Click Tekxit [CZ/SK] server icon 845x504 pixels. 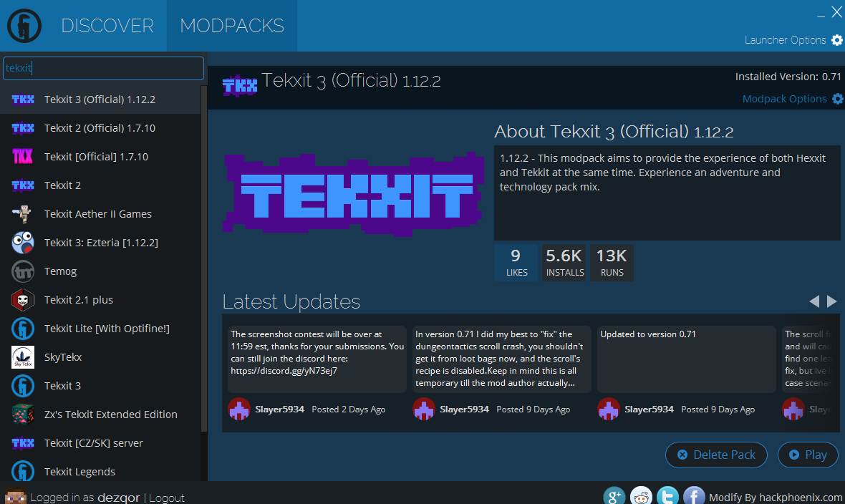point(23,442)
